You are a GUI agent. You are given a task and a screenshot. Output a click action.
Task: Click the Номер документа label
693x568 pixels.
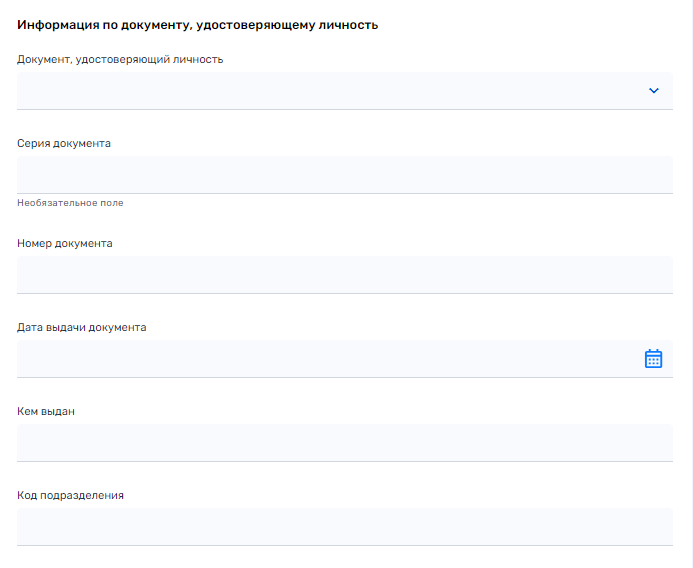(x=65, y=243)
